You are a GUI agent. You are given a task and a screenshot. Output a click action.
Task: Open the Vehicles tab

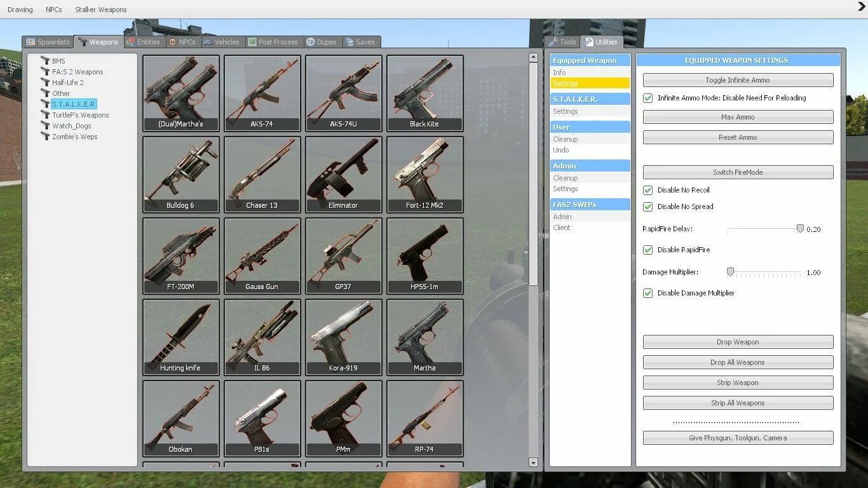pos(222,42)
